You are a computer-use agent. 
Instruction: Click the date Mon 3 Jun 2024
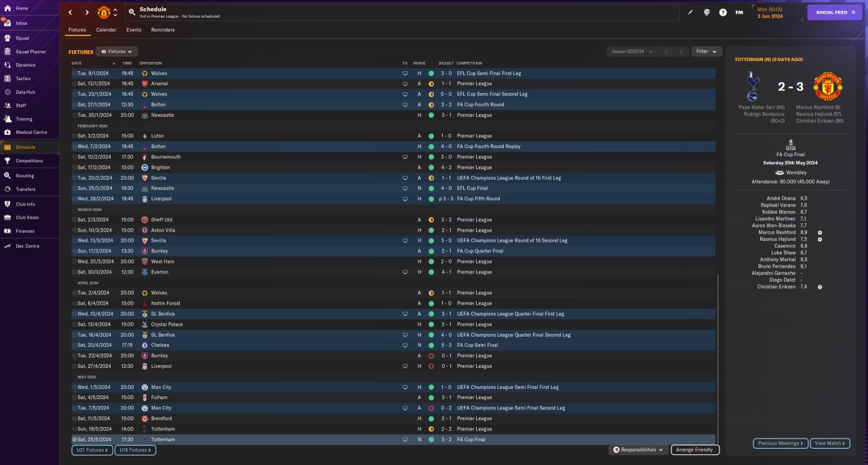point(770,12)
